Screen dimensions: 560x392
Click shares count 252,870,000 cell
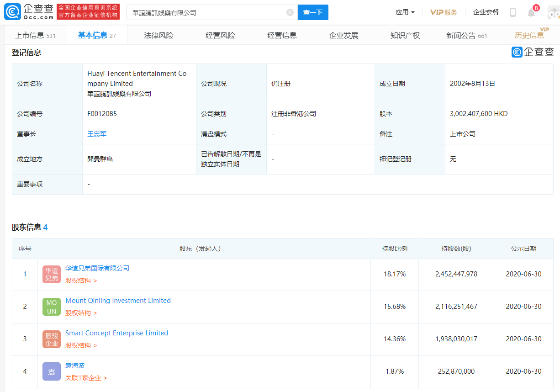pos(456,371)
